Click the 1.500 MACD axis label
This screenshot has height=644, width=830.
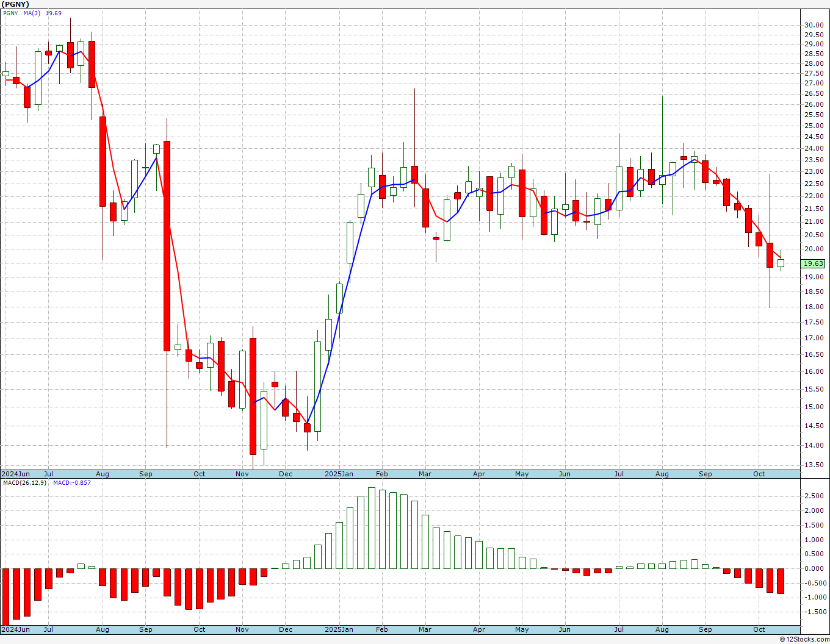coord(814,525)
